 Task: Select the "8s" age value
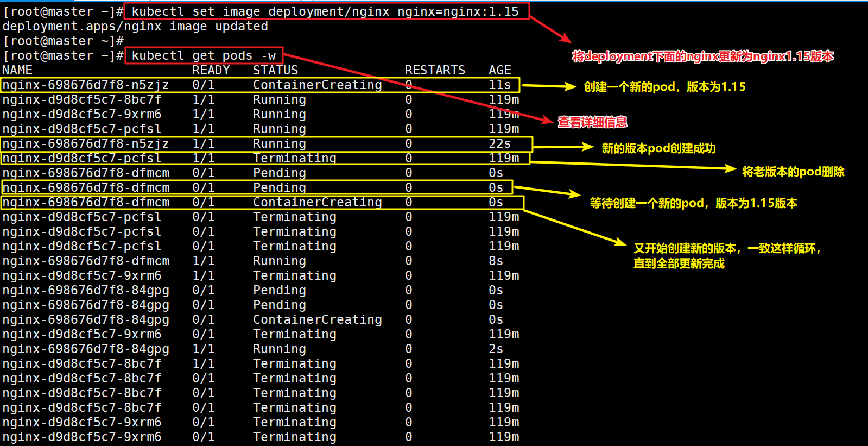point(496,261)
